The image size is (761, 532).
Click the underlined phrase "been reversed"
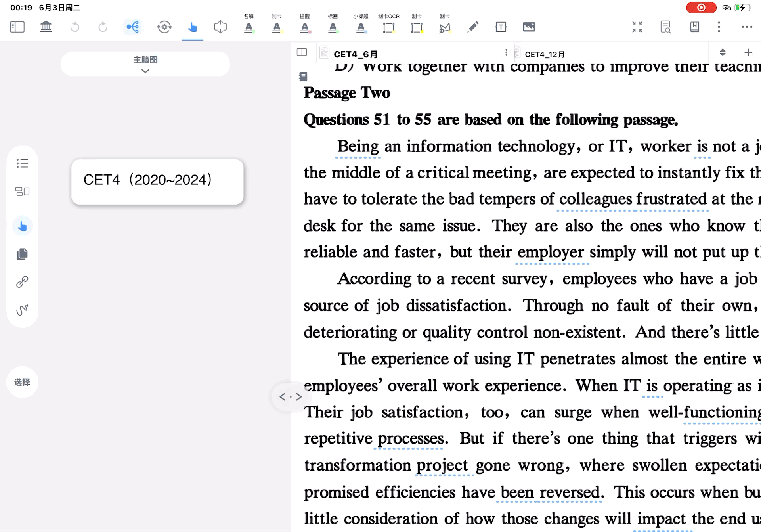[550, 492]
